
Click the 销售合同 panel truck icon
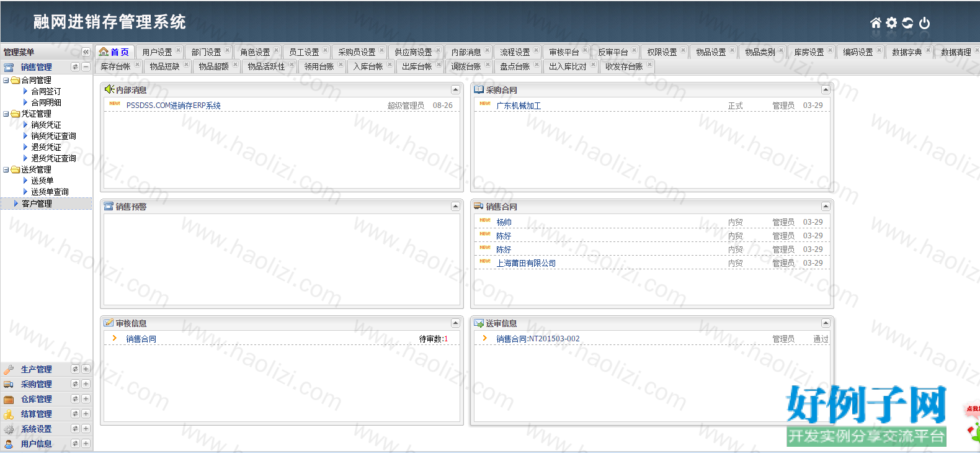click(479, 206)
